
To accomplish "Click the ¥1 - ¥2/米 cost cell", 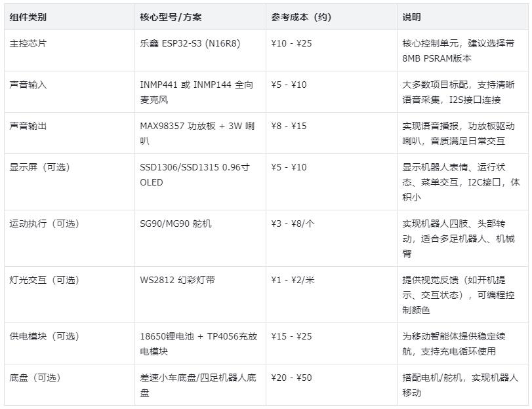I will [331, 295].
